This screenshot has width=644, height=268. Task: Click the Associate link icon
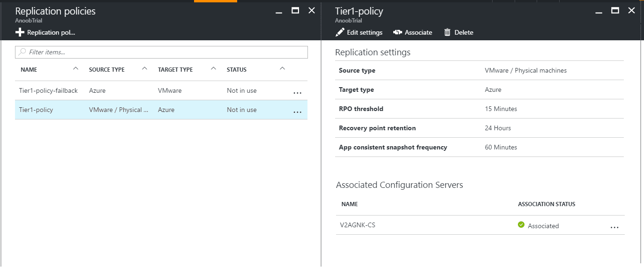coord(397,32)
